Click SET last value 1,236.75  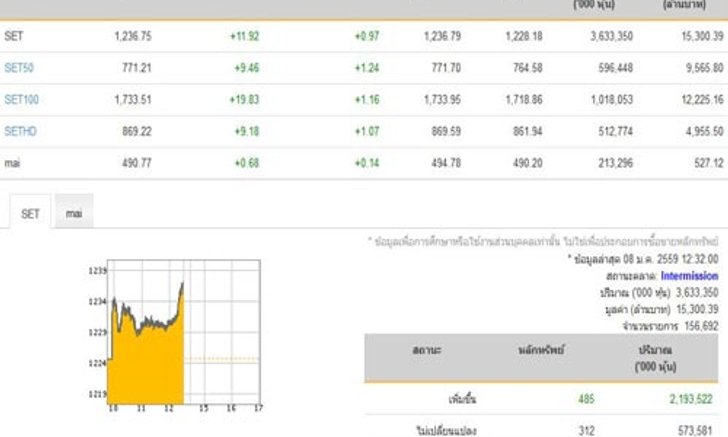coord(133,36)
